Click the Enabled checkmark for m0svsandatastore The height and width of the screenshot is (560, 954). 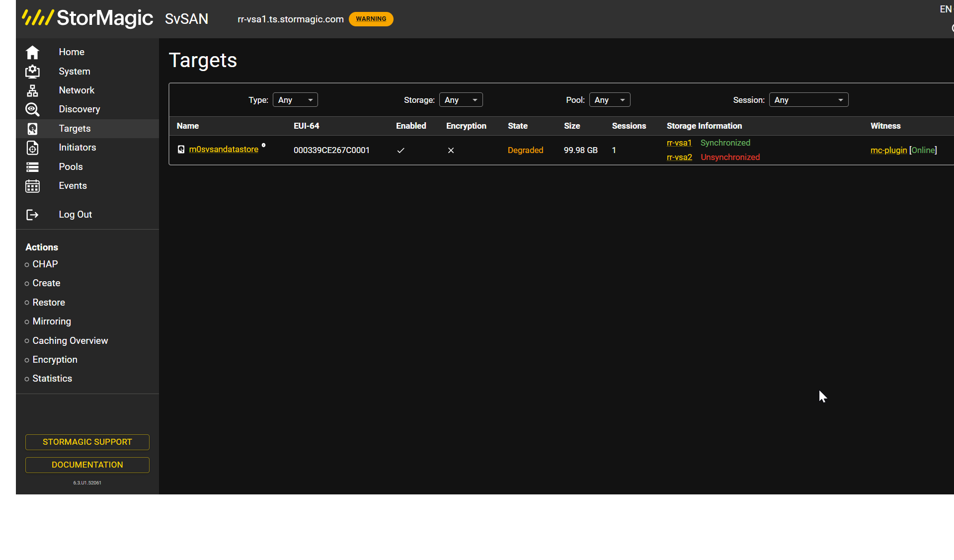coord(401,151)
